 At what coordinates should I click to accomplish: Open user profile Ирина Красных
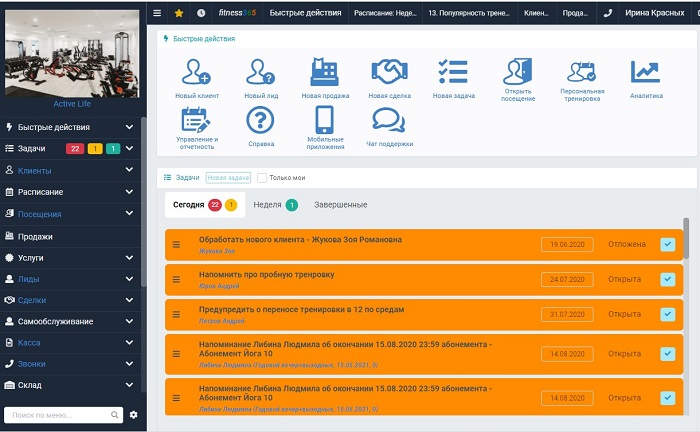(x=654, y=13)
